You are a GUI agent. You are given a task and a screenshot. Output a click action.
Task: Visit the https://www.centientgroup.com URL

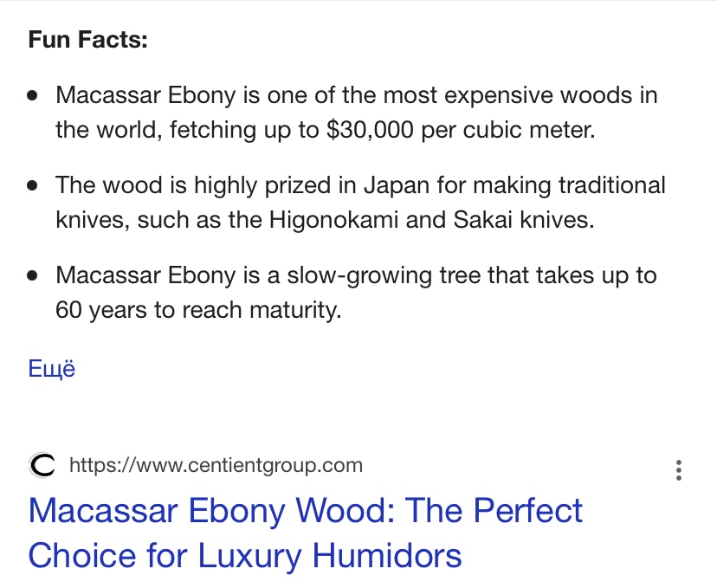[x=216, y=465]
